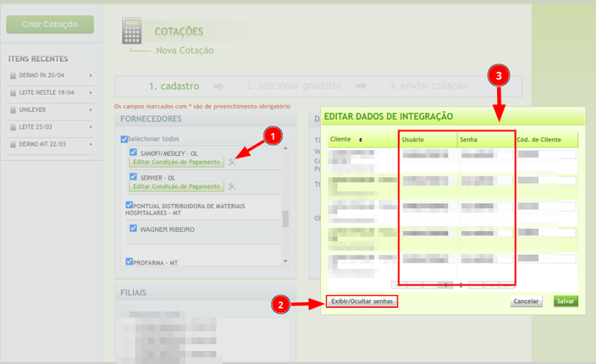This screenshot has height=364, width=596.
Task: Click the UNILEVER recent item icon
Action: pos(12,110)
